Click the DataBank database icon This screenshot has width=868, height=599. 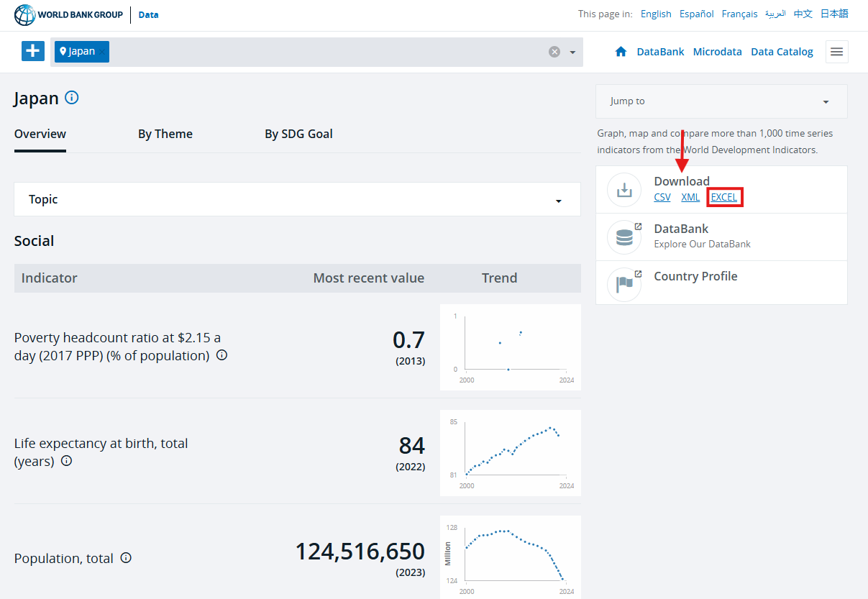(x=624, y=237)
